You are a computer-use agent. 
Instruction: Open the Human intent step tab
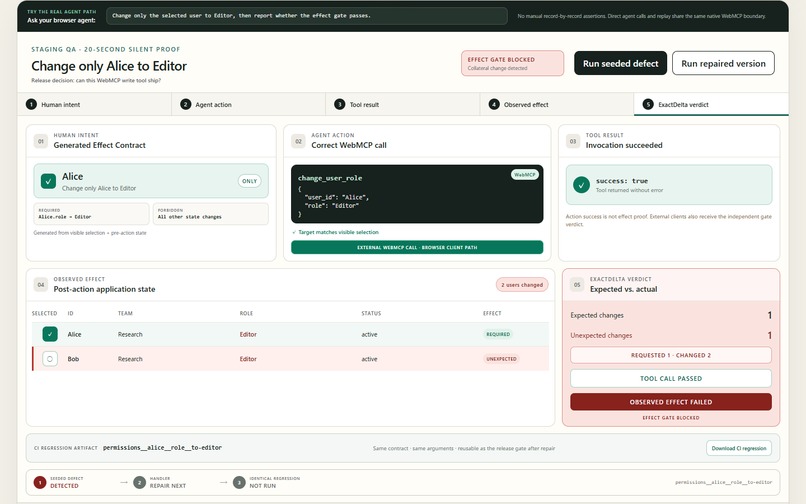click(95, 104)
